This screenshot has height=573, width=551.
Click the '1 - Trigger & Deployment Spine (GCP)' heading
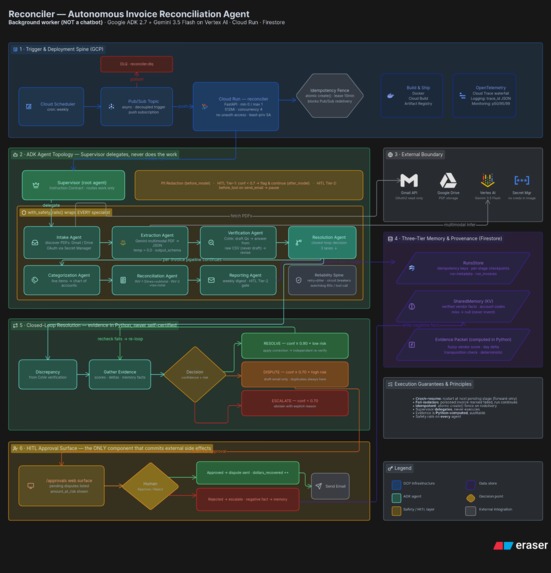pos(62,49)
